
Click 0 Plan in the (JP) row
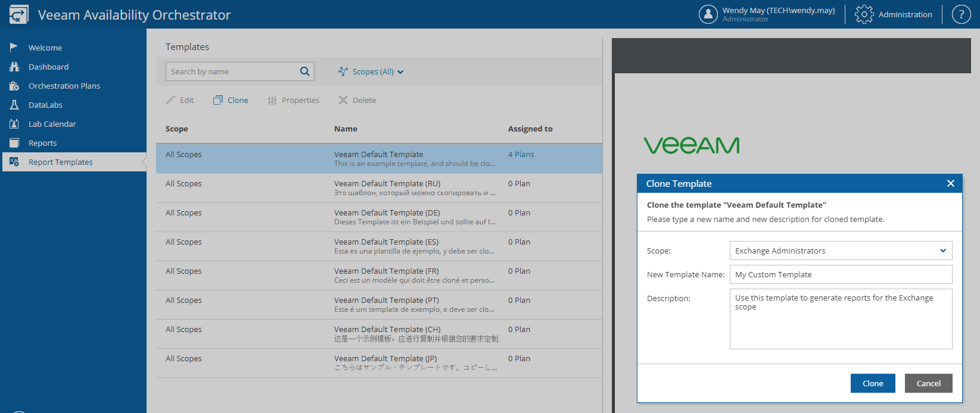[x=519, y=358]
